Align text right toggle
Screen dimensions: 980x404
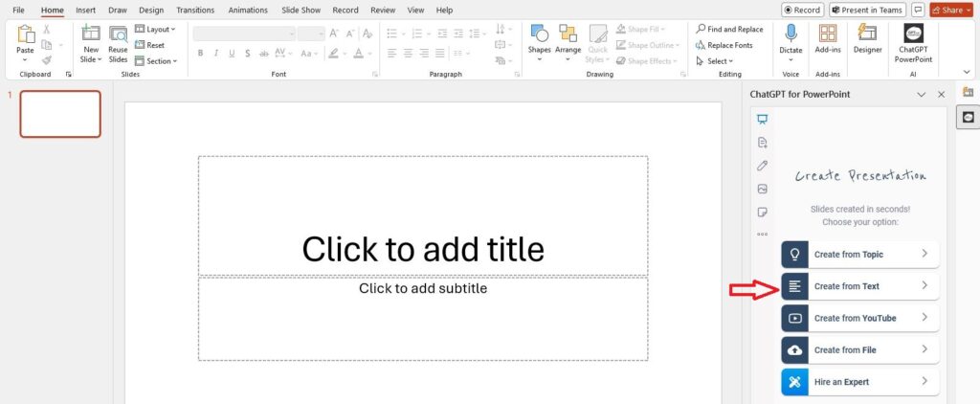point(424,54)
